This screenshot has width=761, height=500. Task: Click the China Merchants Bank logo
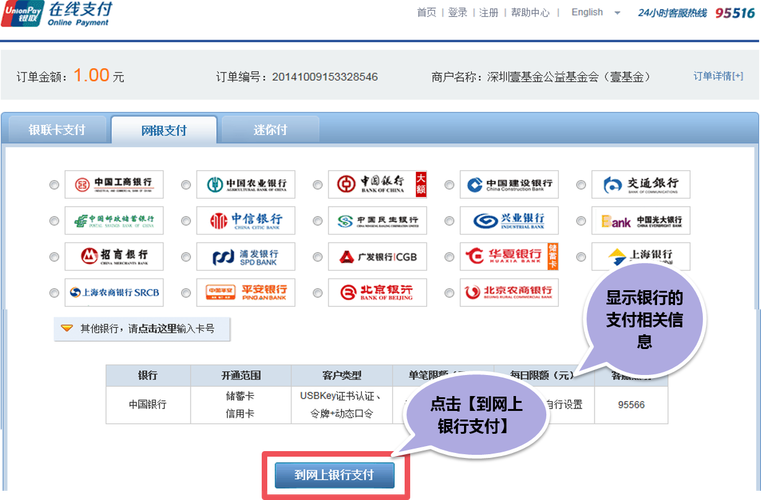coord(114,256)
